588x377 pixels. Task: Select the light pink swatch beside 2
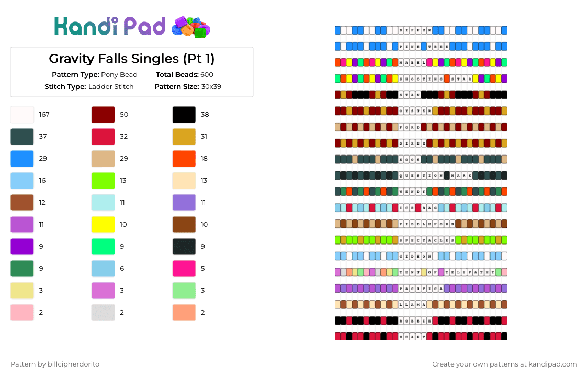tap(22, 313)
